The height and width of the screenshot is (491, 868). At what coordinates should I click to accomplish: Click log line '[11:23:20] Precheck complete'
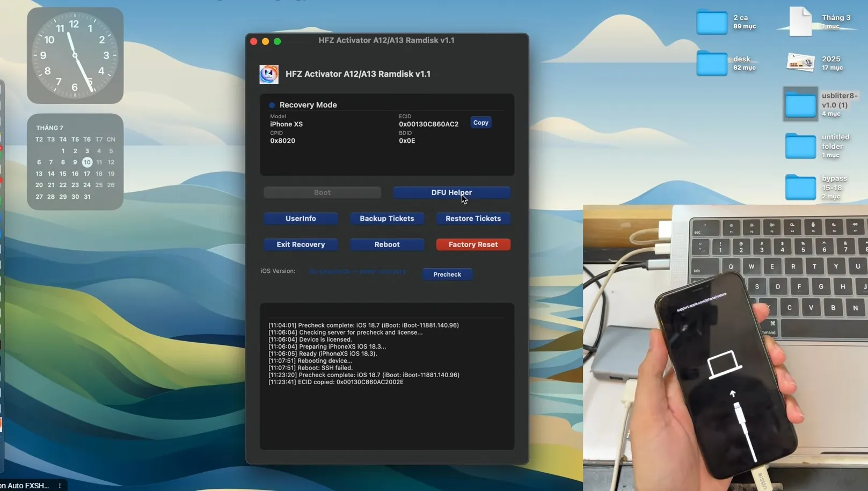click(x=364, y=375)
